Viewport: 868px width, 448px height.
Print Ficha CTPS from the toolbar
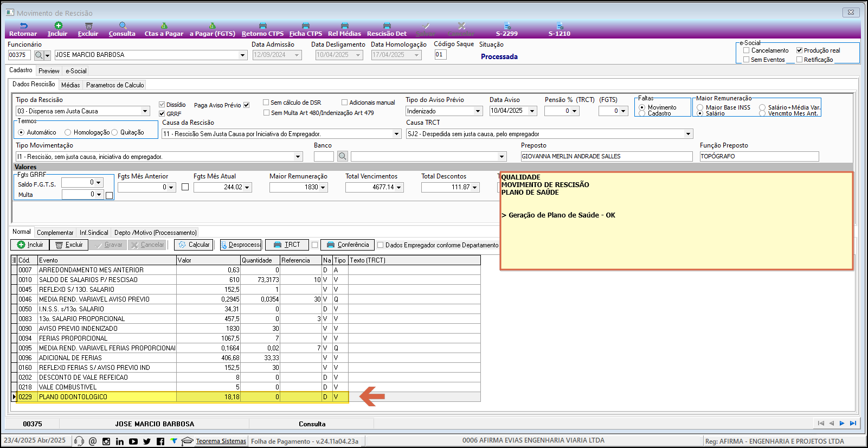(305, 26)
